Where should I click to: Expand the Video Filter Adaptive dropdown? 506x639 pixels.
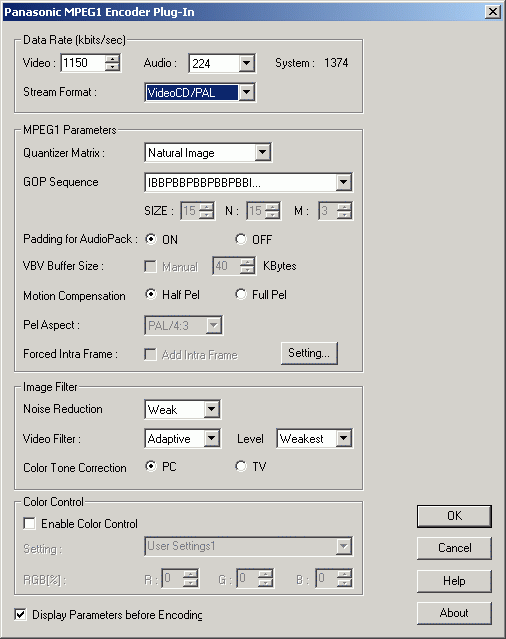point(212,439)
